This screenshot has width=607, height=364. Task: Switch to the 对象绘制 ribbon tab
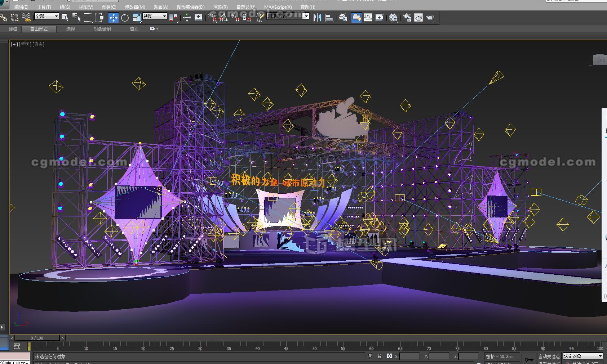(x=102, y=29)
